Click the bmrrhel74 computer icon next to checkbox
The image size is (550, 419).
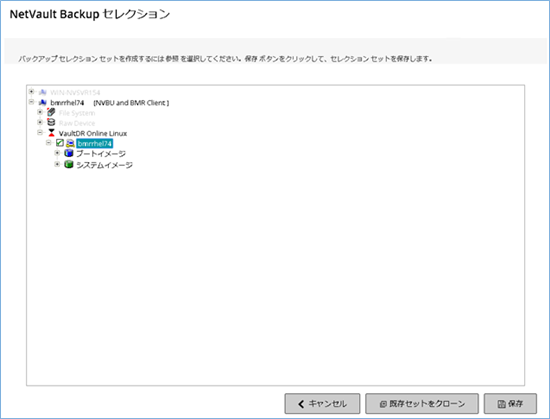[x=70, y=143]
